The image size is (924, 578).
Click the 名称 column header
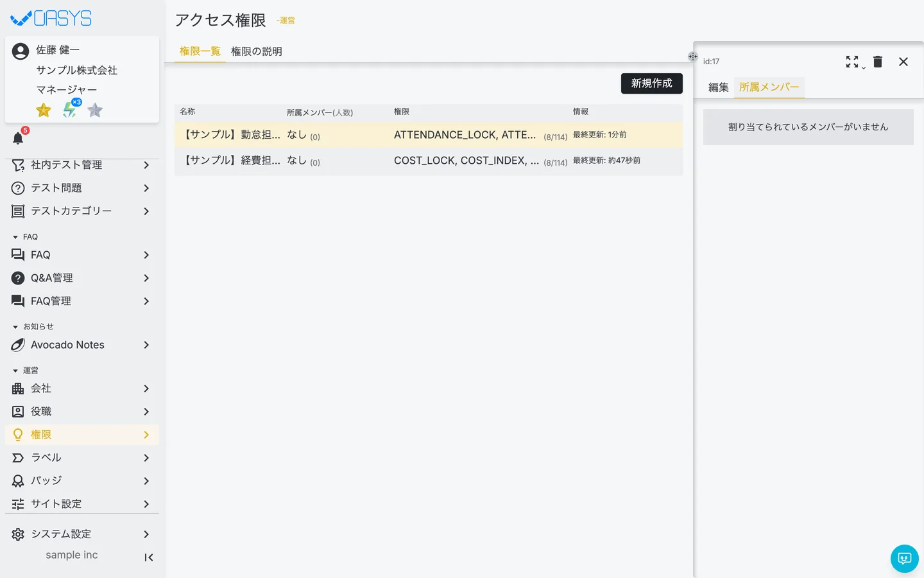(187, 112)
